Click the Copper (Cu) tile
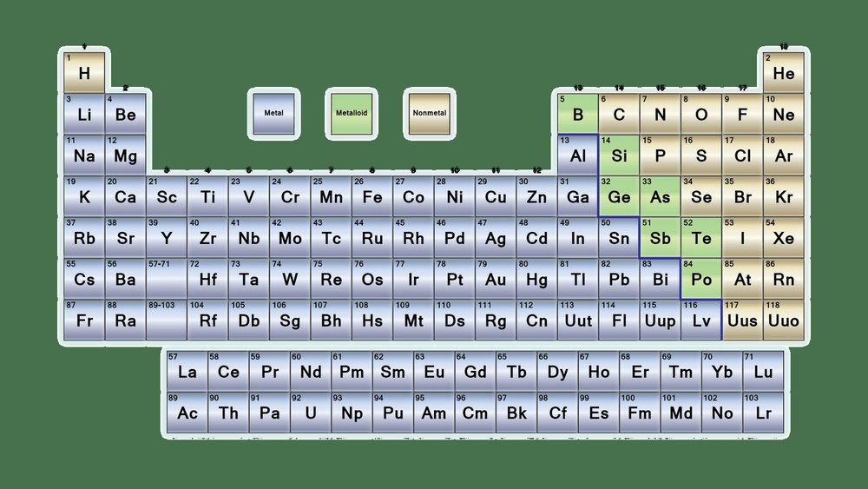The image size is (868, 489). point(496,196)
